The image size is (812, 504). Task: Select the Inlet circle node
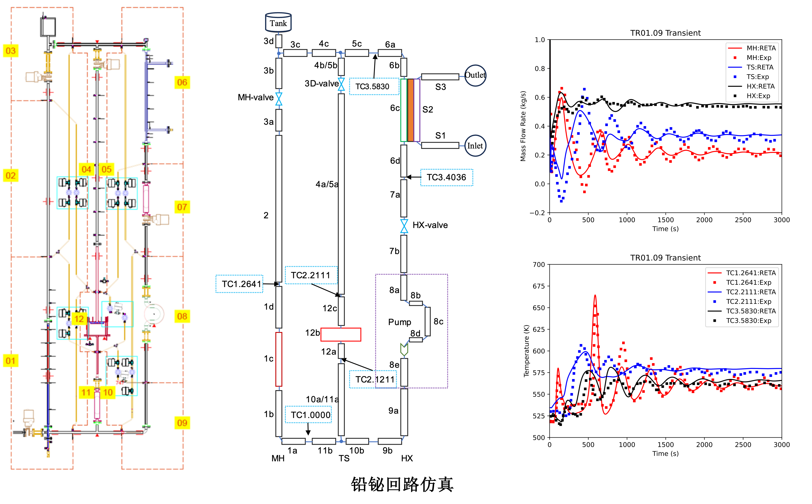475,146
